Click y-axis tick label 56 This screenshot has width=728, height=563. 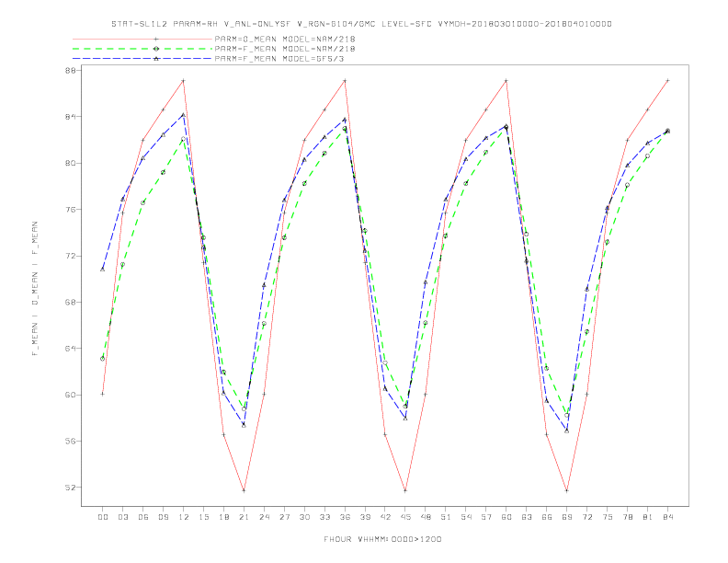pos(73,442)
